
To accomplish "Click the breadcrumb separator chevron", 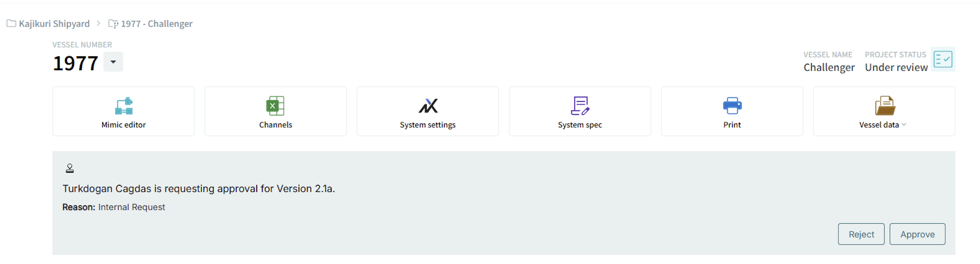I will (98, 23).
